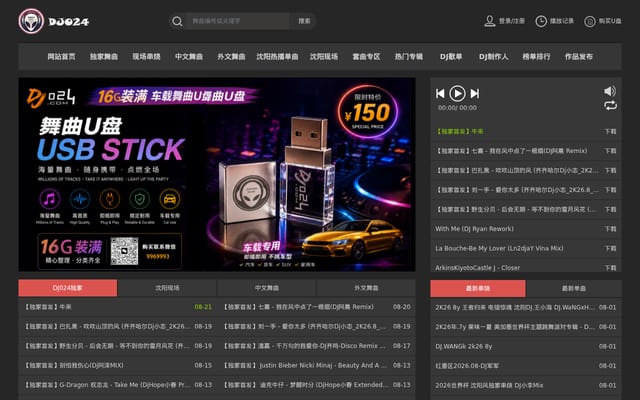Select the 最新串烧 tab

tap(478, 289)
